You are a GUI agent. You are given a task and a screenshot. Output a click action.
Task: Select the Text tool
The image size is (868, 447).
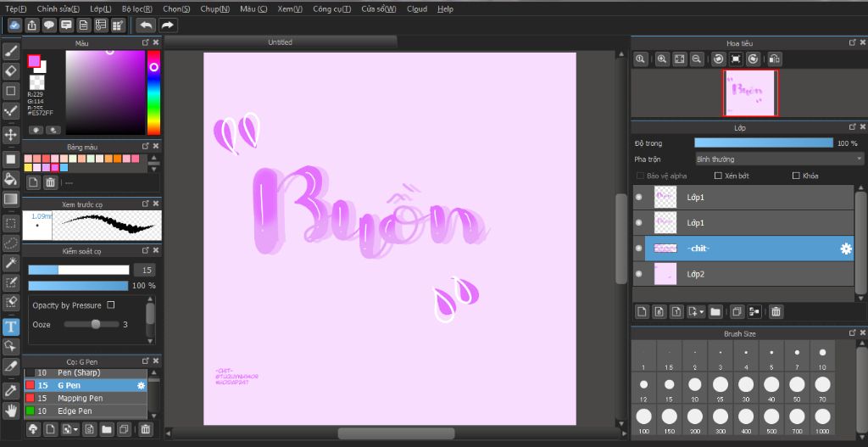[x=10, y=327]
